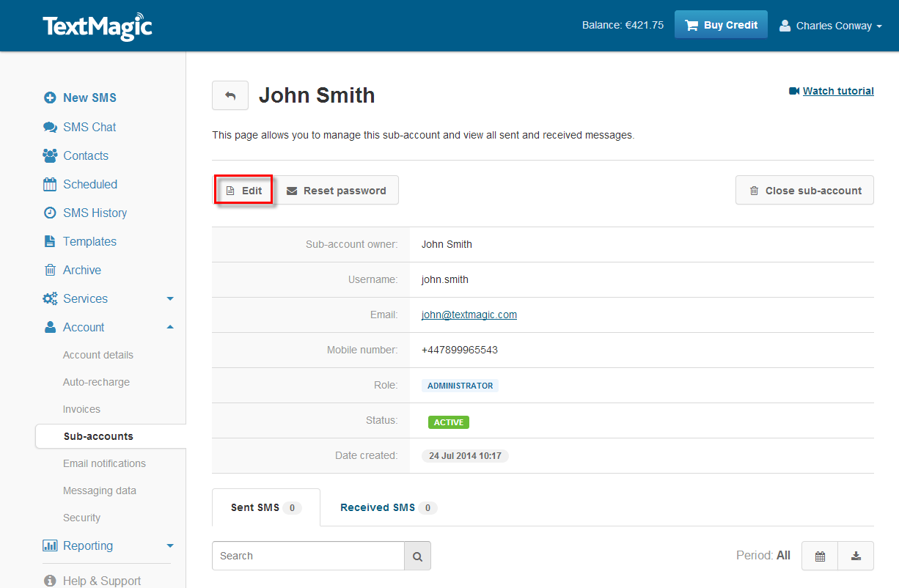Click the download export icon button
The width and height of the screenshot is (899, 588).
click(x=856, y=556)
